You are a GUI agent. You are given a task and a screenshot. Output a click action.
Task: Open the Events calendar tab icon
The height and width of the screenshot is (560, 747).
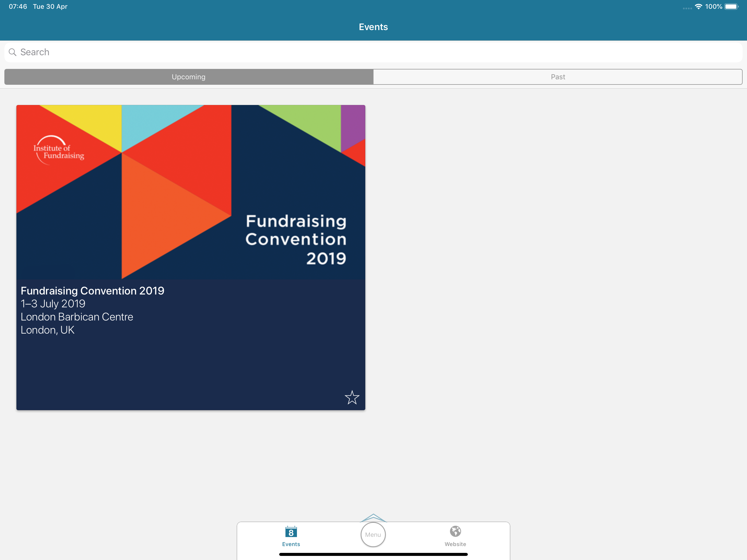point(291,532)
